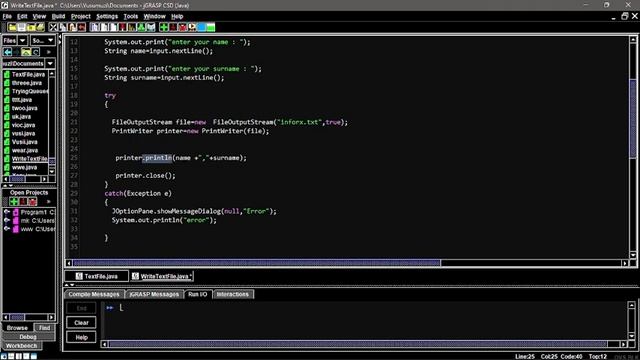
Task: Click the message pane collapse arrows above tabs
Action: pyautogui.click(x=69, y=284)
